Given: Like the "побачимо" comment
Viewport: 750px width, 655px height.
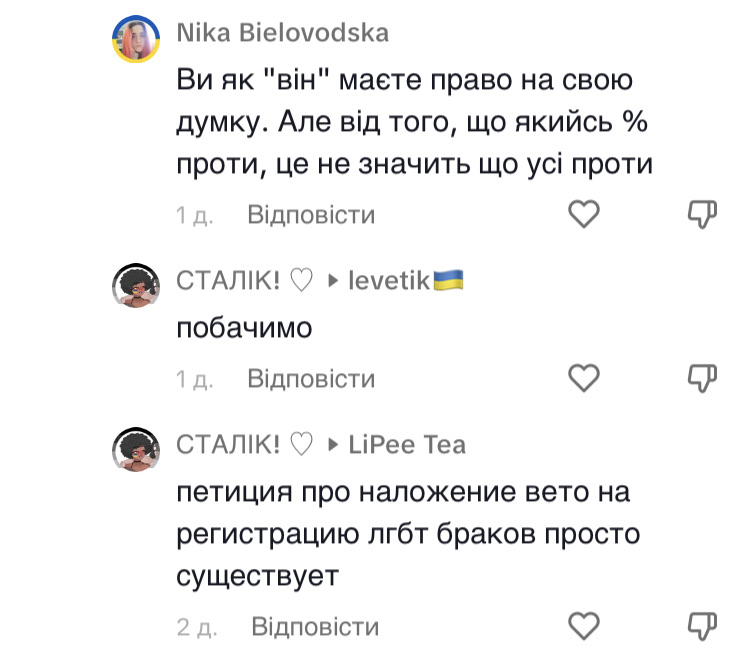Looking at the screenshot, I should point(583,377).
